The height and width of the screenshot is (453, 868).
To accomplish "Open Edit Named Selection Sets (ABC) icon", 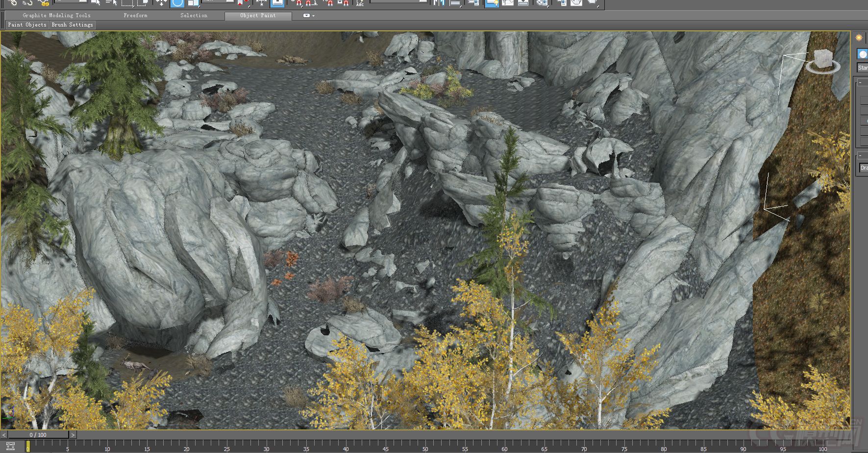I will click(360, 2).
